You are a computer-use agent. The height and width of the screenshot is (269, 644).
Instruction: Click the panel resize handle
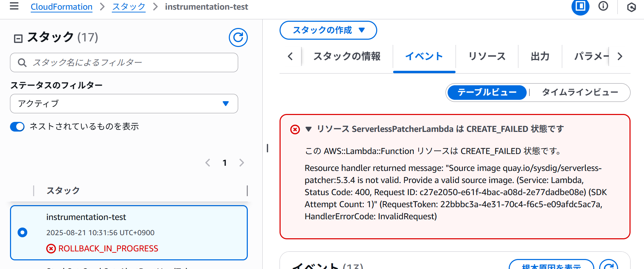tap(267, 148)
